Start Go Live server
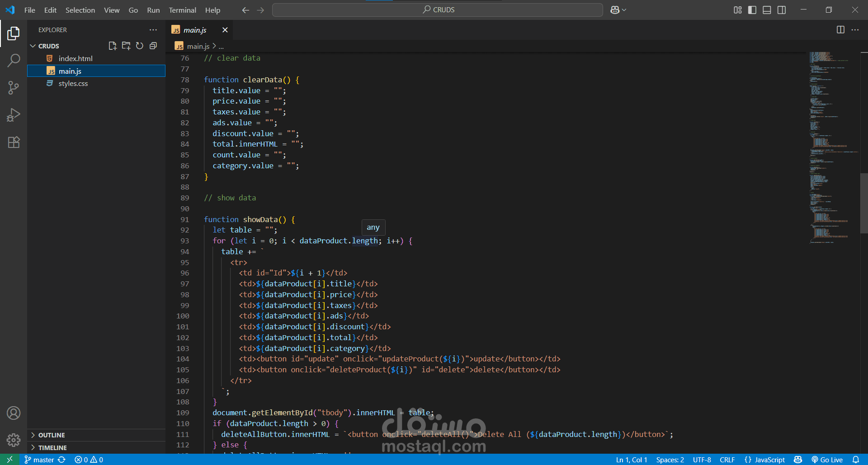 point(827,460)
